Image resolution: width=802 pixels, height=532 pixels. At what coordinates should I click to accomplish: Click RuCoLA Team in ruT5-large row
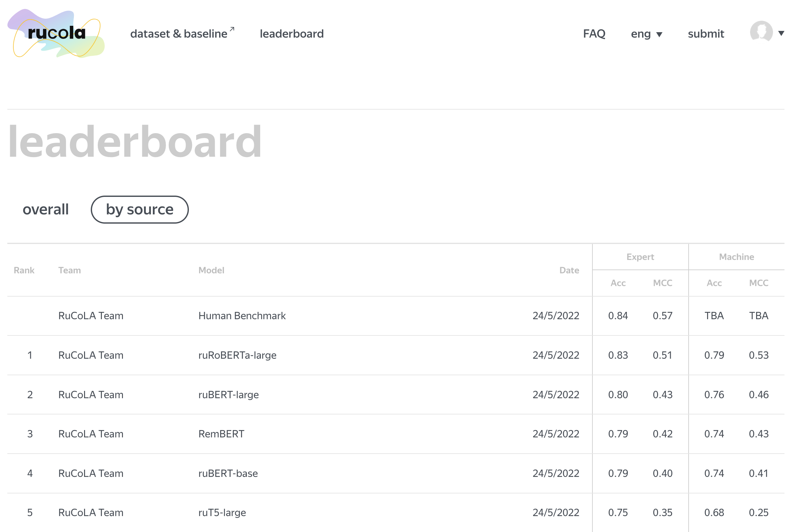click(91, 512)
